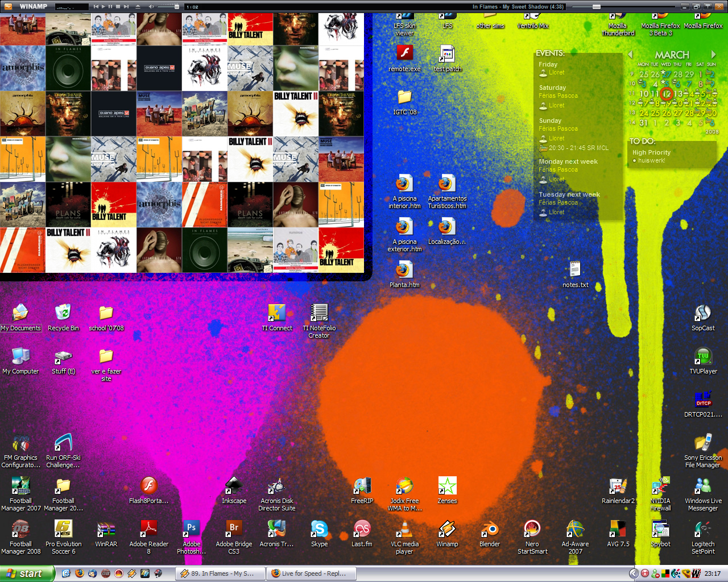Open the ver e fazer site folder
Viewport: 728px width, 582px height.
click(x=106, y=364)
